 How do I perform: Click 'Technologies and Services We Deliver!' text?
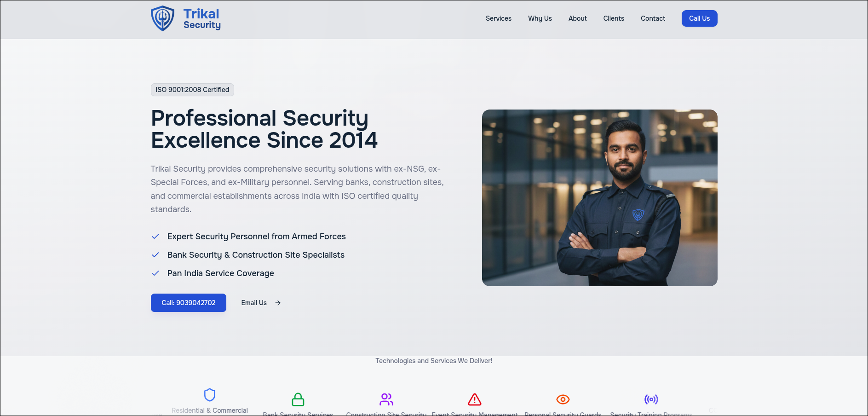point(434,361)
